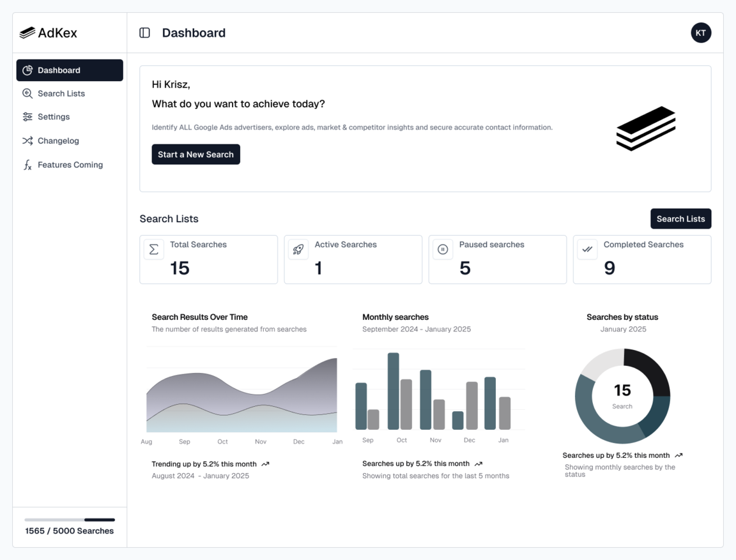The width and height of the screenshot is (736, 560).
Task: Click the Changelog shuffle-arrows icon
Action: tap(27, 140)
